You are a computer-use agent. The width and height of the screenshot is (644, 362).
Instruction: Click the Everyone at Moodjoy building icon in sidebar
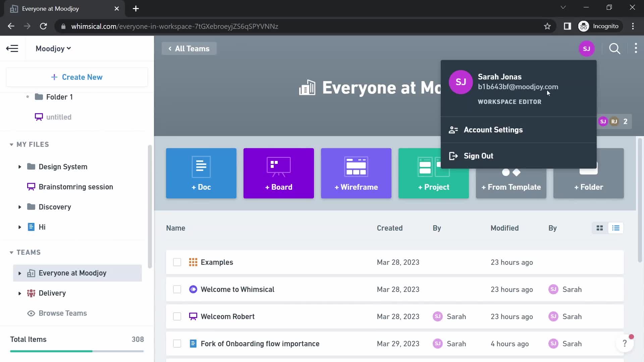[31, 273]
